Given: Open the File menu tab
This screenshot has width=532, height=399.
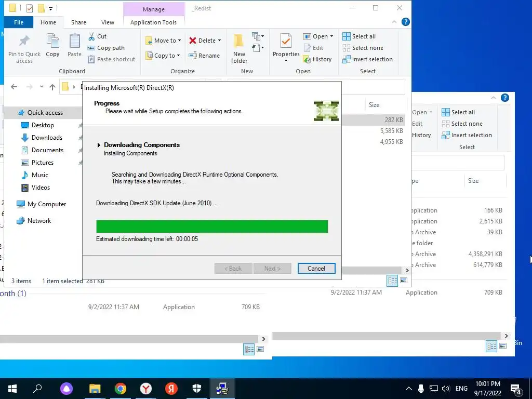Looking at the screenshot, I should 19,22.
